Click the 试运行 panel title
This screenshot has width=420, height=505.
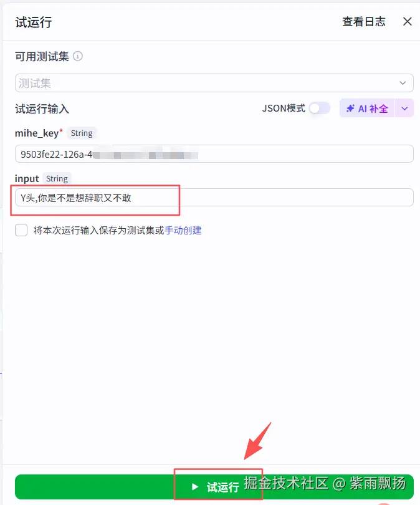pos(34,22)
